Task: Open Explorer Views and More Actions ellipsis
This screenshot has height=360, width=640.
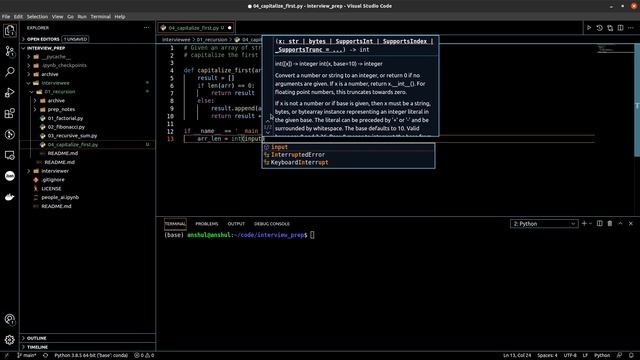Action: tap(147, 28)
